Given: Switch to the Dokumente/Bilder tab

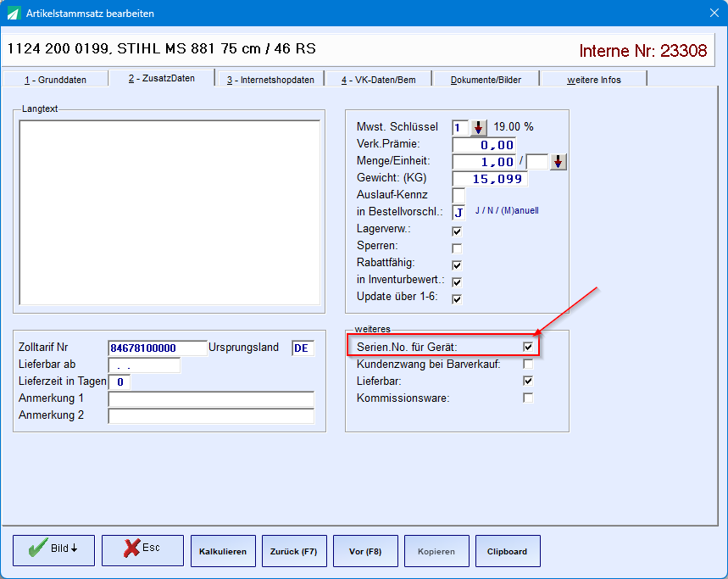Looking at the screenshot, I should click(486, 80).
